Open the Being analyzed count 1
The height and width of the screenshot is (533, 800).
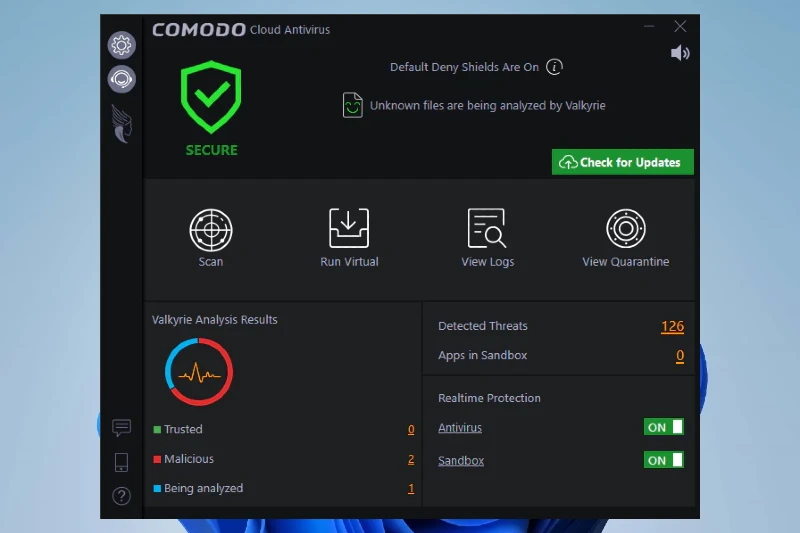point(411,489)
